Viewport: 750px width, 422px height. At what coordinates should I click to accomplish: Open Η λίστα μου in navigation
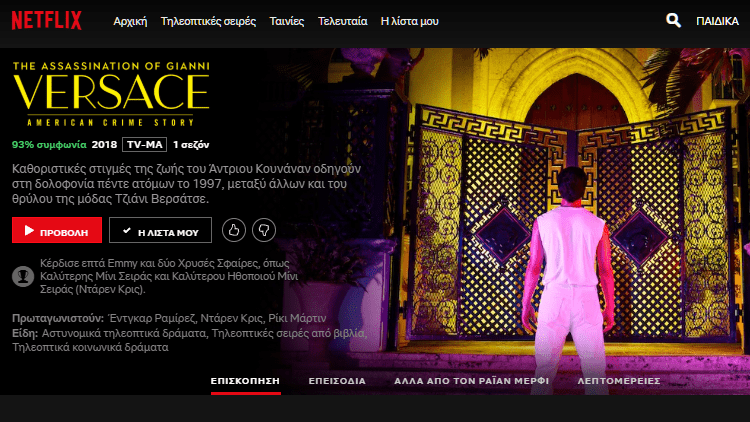tap(409, 22)
